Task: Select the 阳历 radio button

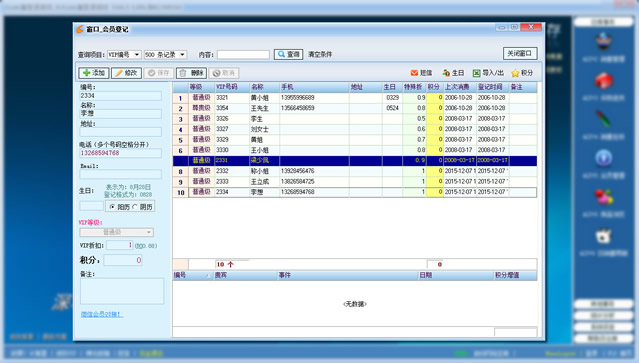Action: pos(112,207)
